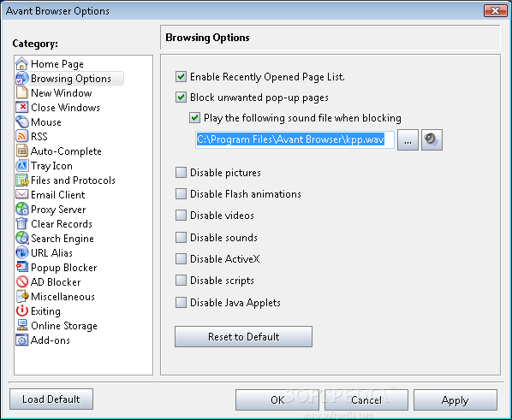Click the Clear Records trash icon
This screenshot has width=512, height=420.
point(22,223)
